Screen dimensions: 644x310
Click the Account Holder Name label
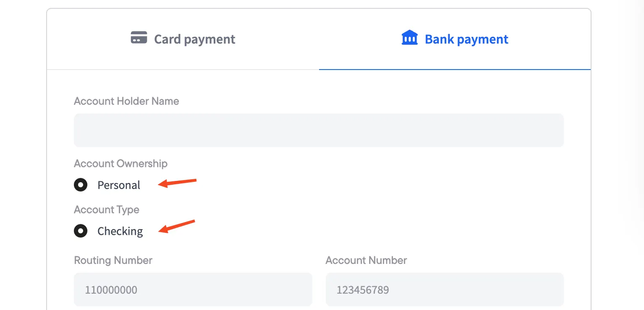126,101
